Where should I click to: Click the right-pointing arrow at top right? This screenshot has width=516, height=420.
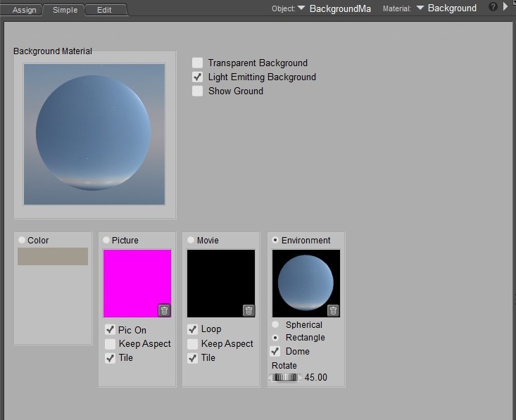[505, 7]
